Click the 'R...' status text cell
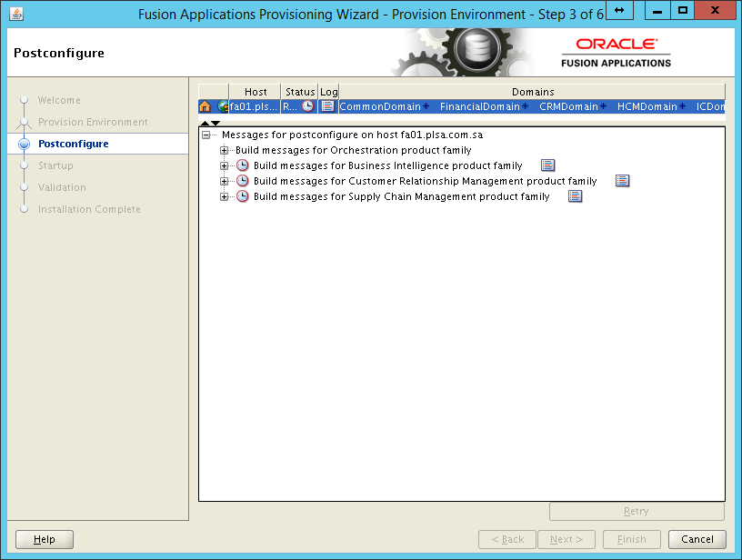Screen dimensions: 742x560 click(x=290, y=106)
